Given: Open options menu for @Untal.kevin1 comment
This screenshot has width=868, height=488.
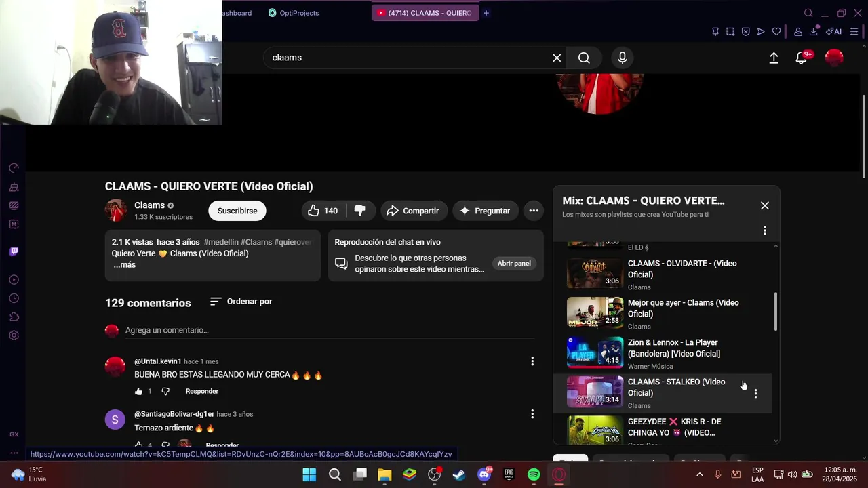Looking at the screenshot, I should [x=532, y=361].
